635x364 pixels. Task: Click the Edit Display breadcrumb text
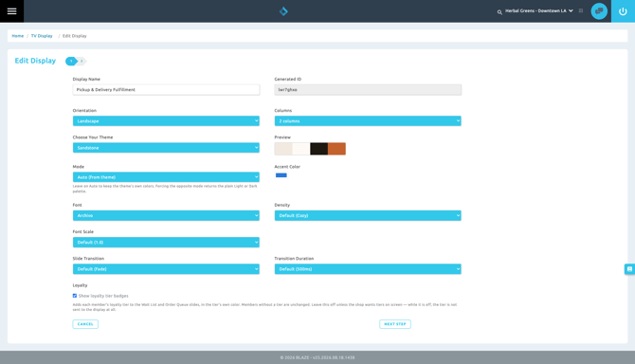click(75, 36)
